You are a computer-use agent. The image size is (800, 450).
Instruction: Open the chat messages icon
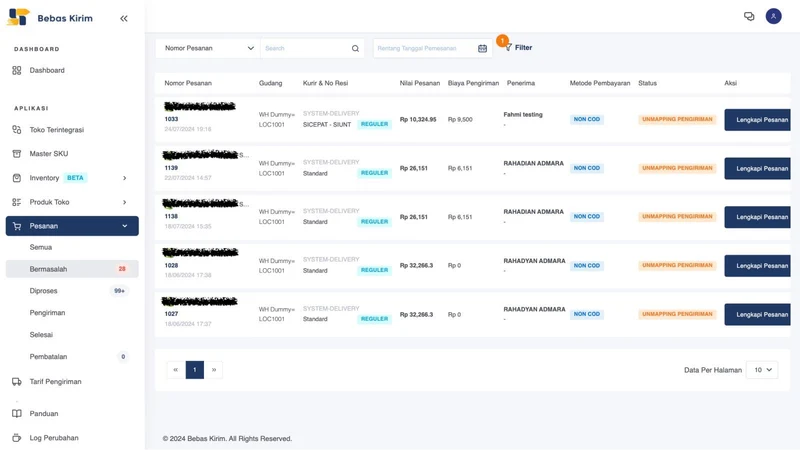tap(748, 16)
